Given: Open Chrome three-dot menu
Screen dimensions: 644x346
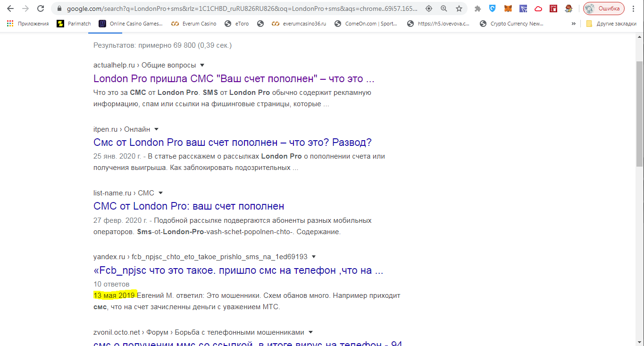Looking at the screenshot, I should point(634,8).
